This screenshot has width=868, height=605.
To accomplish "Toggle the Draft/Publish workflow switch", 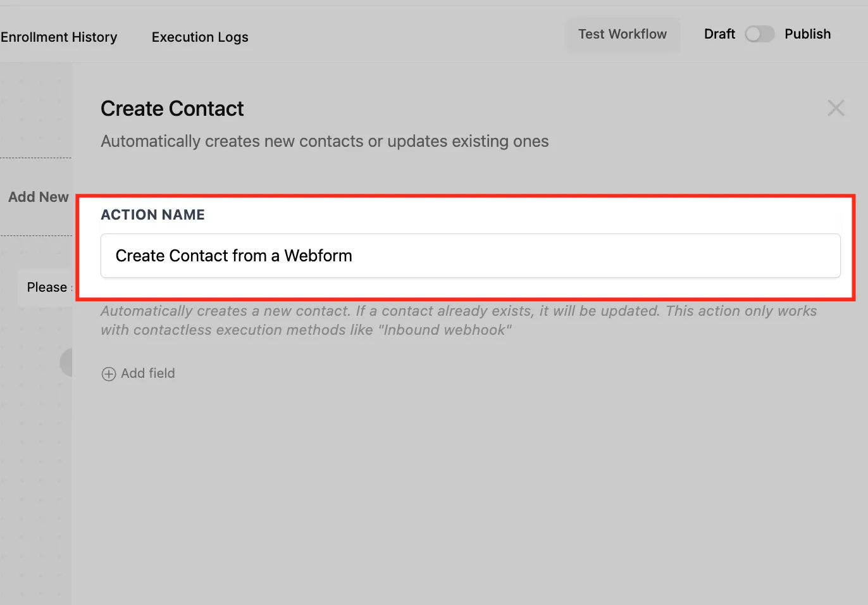I will (759, 34).
